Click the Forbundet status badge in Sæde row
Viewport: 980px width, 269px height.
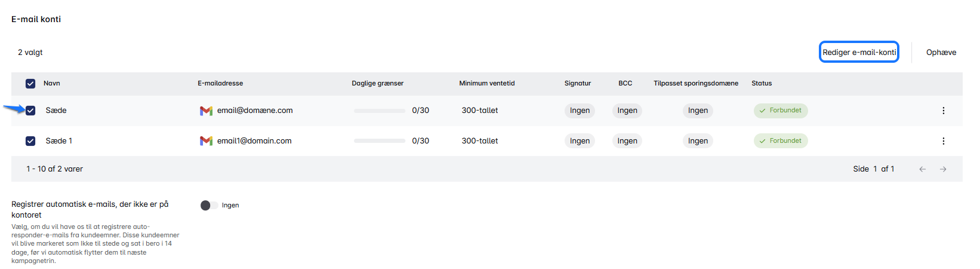pyautogui.click(x=781, y=111)
